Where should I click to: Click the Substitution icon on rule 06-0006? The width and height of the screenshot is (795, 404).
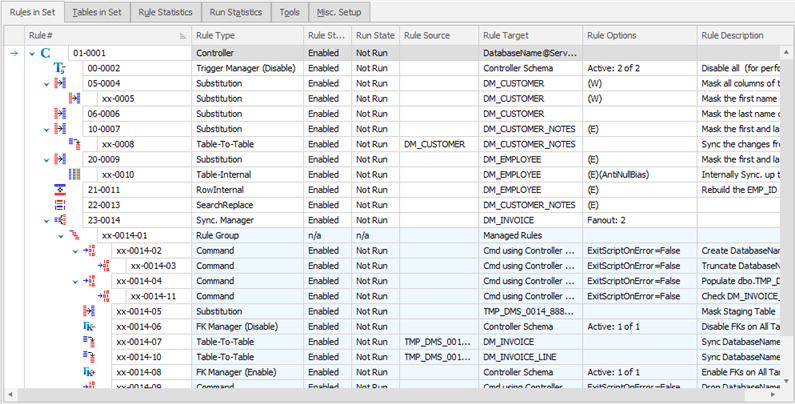pos(59,114)
